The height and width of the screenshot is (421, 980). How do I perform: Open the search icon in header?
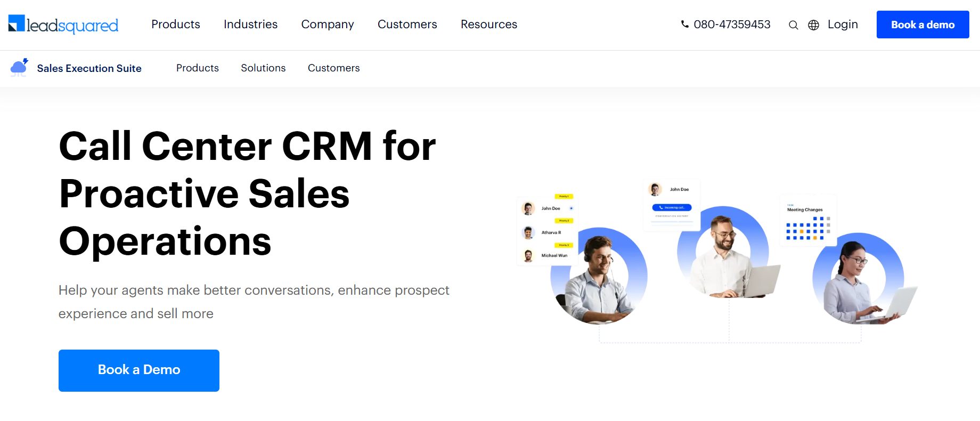pos(793,25)
